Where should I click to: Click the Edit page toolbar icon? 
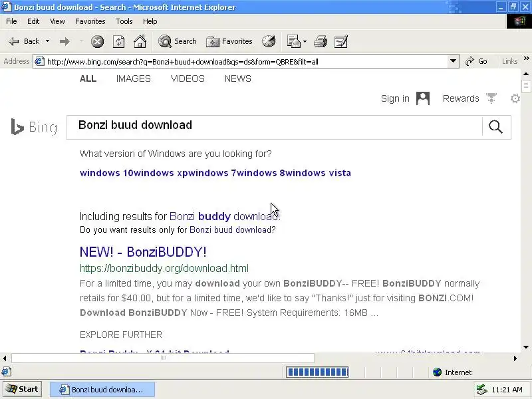point(341,41)
